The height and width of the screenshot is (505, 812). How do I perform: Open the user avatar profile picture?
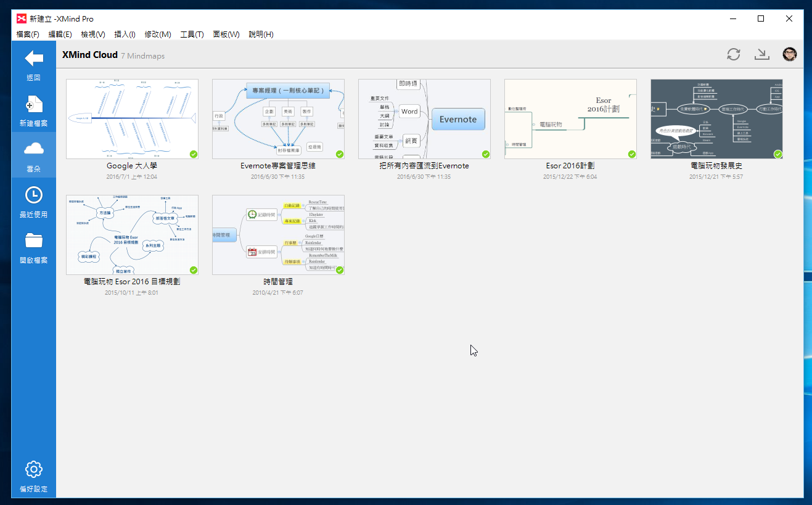pyautogui.click(x=790, y=54)
